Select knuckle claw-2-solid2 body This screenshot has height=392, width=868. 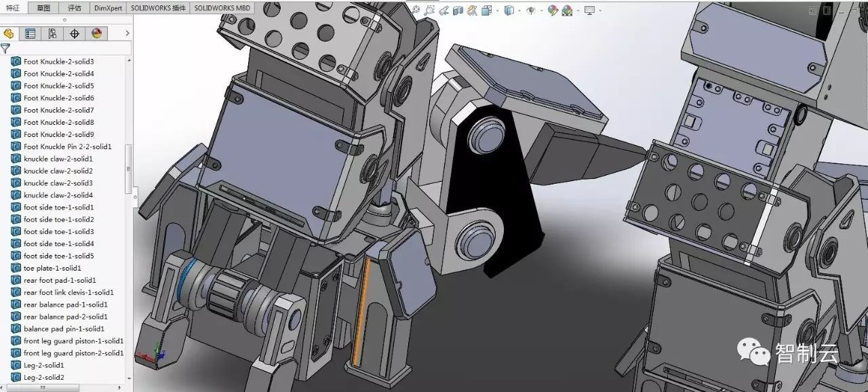tap(58, 171)
